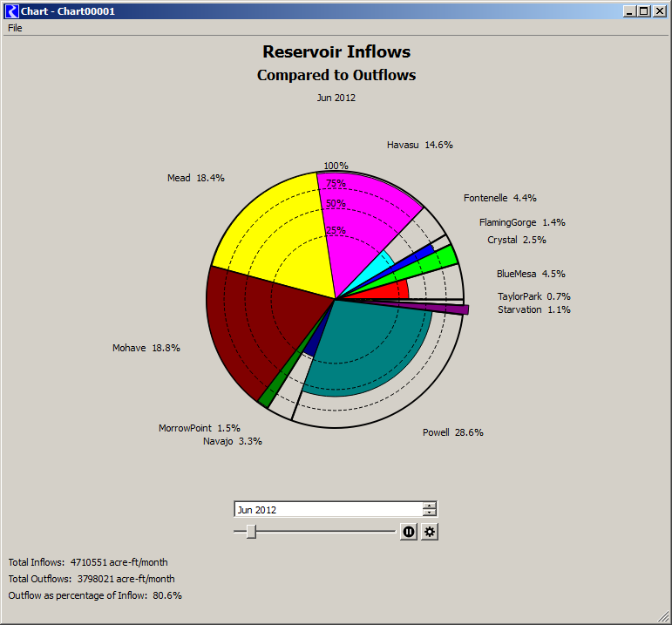Click the Mohave 18.8% label
The height and width of the screenshot is (625, 672).
(x=146, y=348)
